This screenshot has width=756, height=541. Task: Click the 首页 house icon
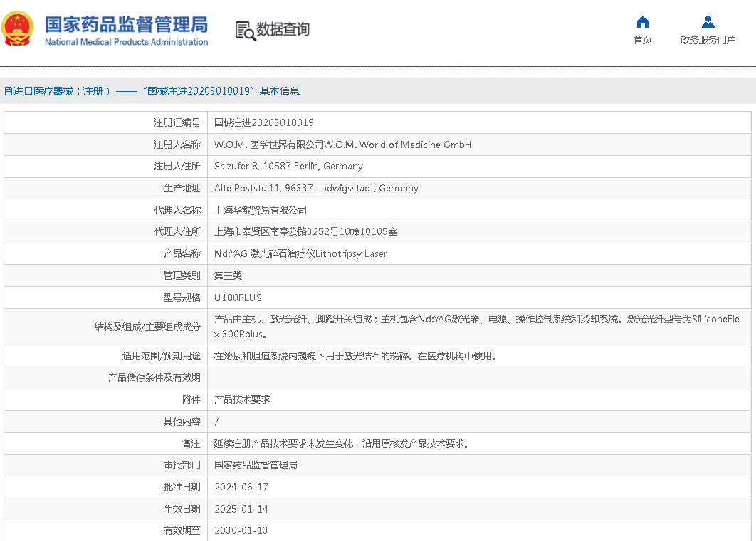(x=642, y=22)
